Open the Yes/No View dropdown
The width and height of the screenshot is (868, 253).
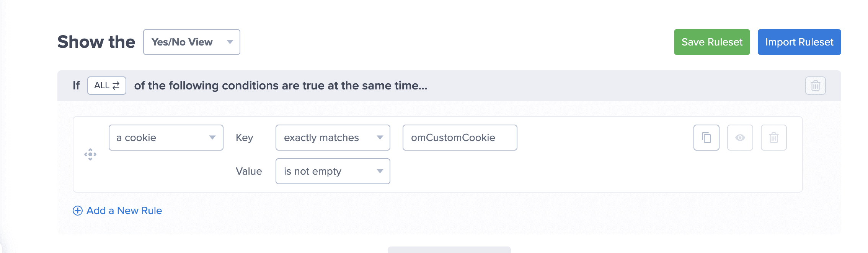click(191, 42)
